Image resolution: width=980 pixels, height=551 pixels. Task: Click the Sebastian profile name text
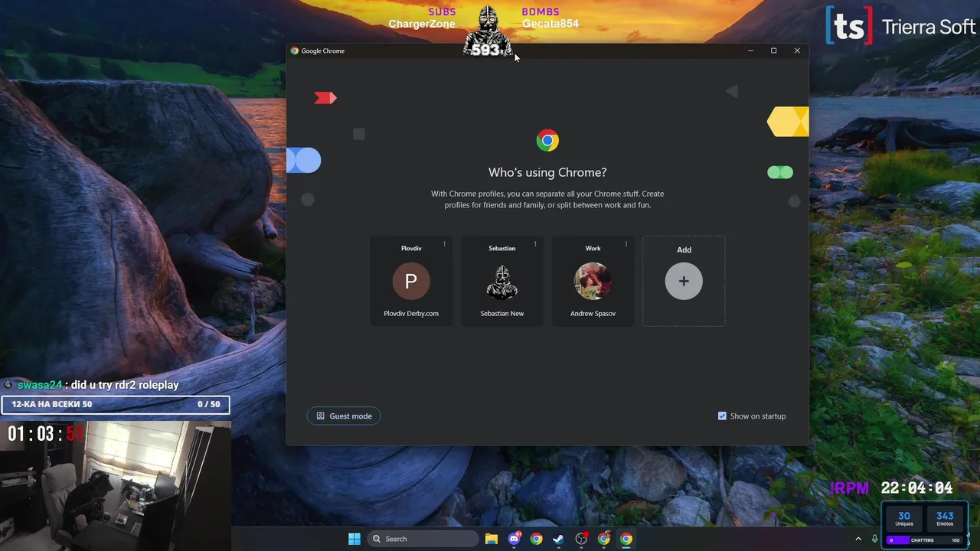[502, 248]
